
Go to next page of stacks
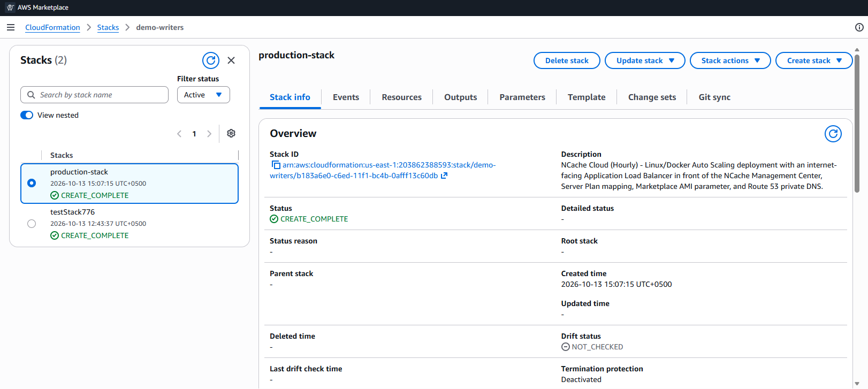(209, 134)
